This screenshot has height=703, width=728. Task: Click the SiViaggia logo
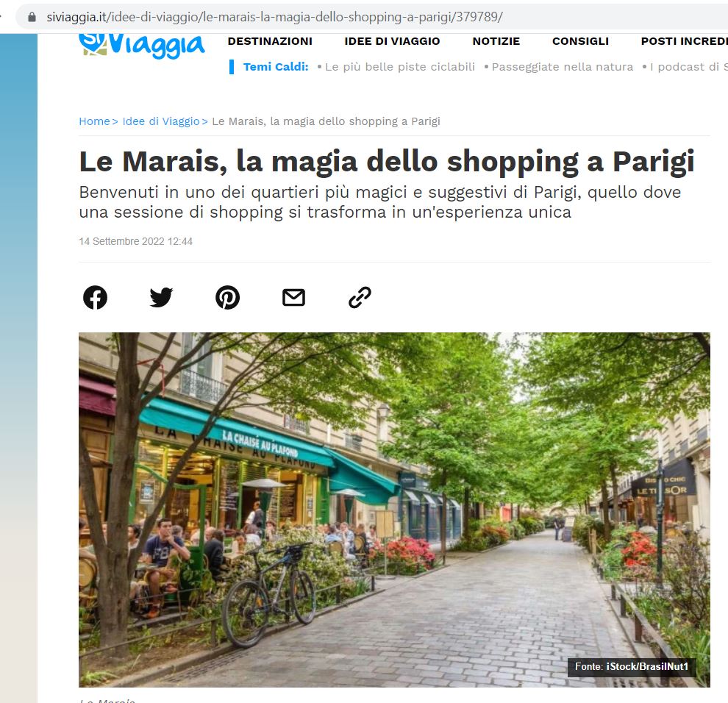pyautogui.click(x=142, y=46)
